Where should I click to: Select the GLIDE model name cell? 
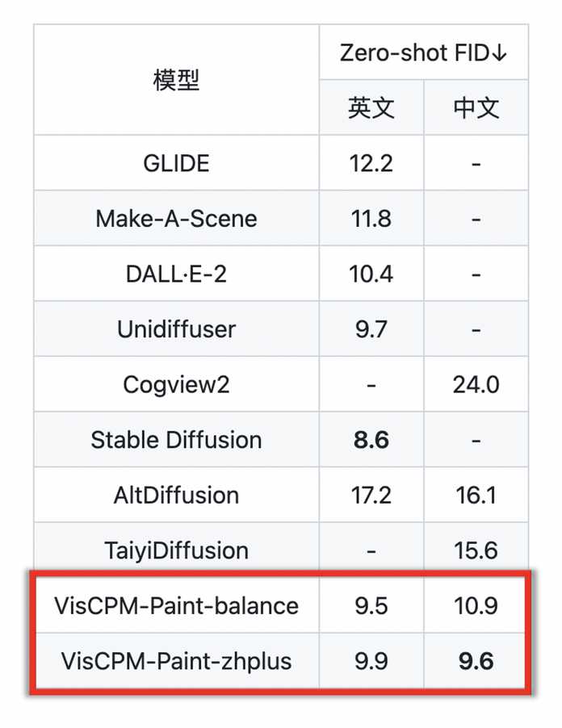[x=177, y=163]
